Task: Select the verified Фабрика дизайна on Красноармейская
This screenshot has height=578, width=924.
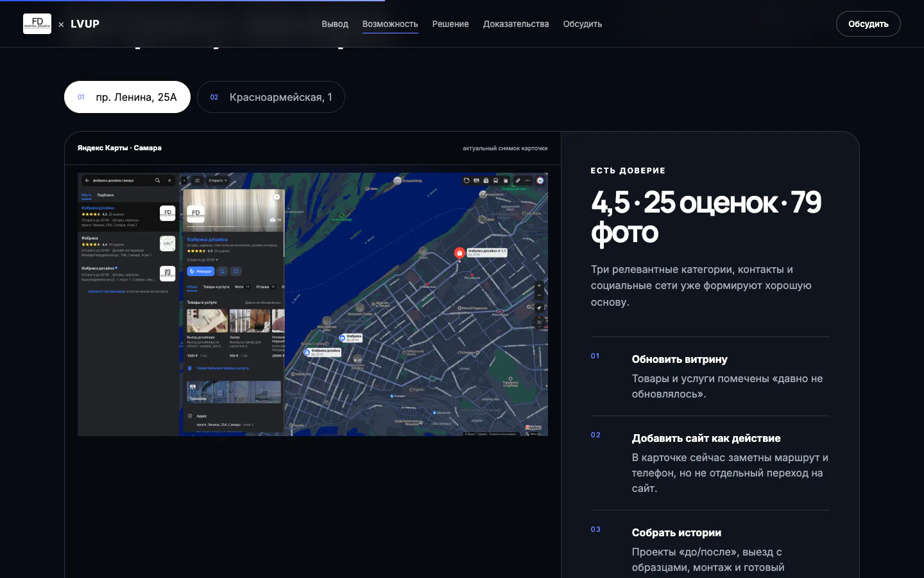Action: pos(128,274)
